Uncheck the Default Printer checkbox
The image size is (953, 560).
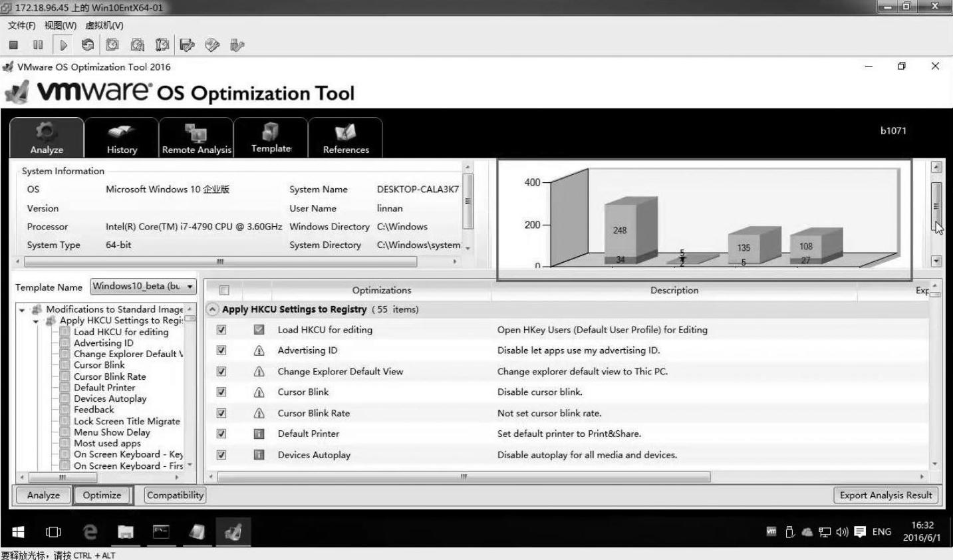point(221,434)
